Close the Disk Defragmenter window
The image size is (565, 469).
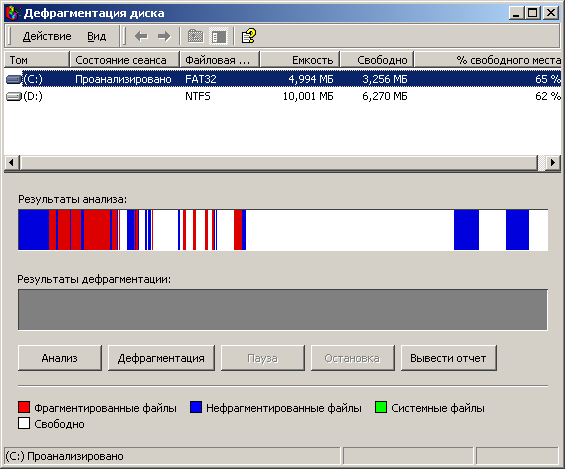coord(551,13)
